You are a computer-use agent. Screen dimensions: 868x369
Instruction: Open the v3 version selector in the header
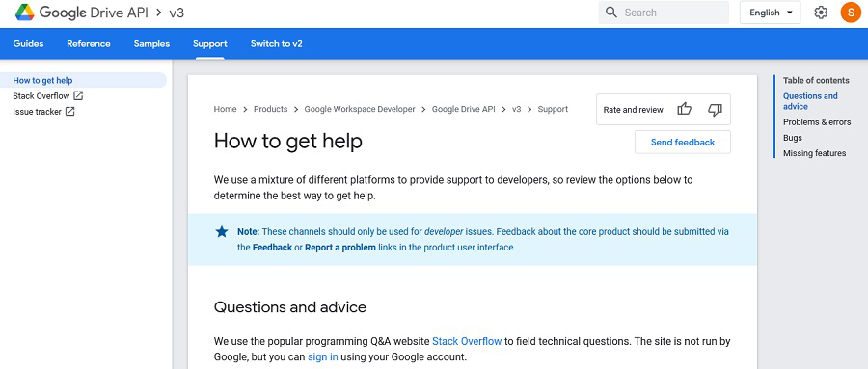coord(176,13)
